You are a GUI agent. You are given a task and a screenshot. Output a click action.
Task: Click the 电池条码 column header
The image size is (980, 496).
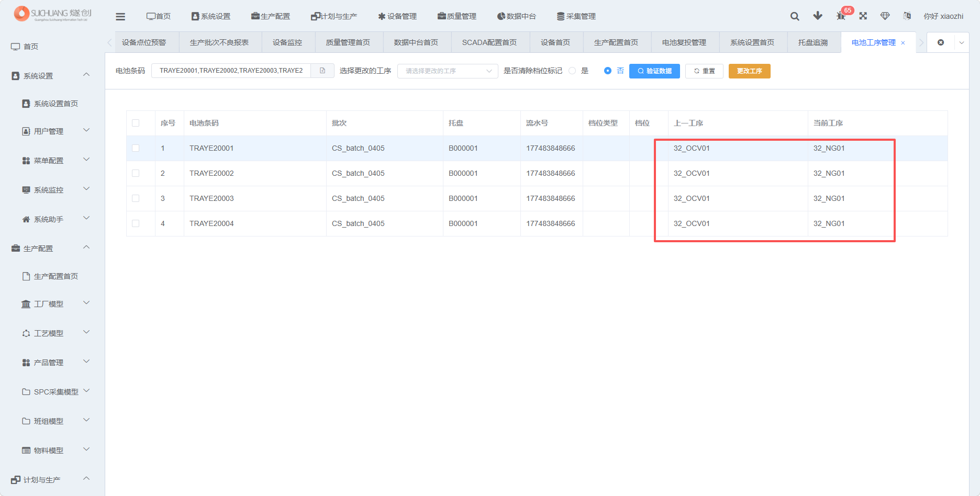tap(204, 123)
